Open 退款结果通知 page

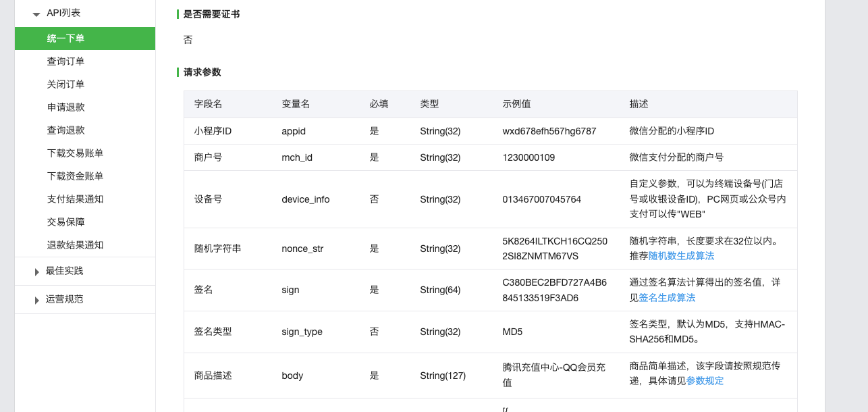click(75, 245)
